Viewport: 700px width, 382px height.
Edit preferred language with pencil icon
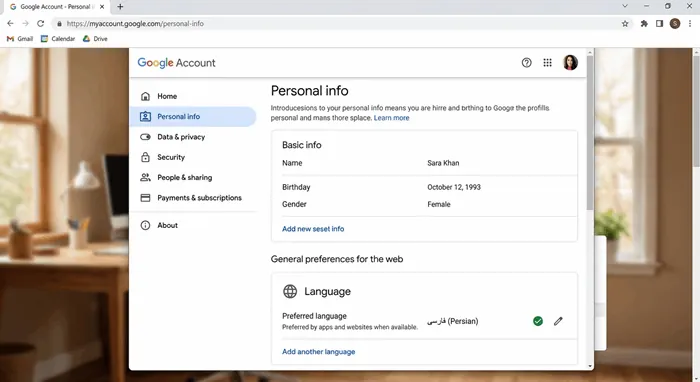[558, 321]
